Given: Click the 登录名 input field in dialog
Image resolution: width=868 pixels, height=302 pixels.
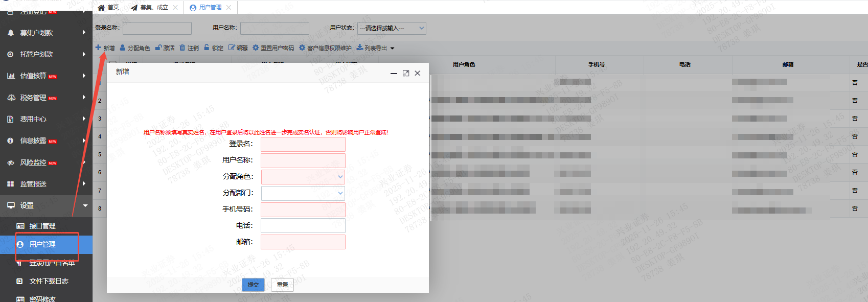Looking at the screenshot, I should [x=303, y=144].
